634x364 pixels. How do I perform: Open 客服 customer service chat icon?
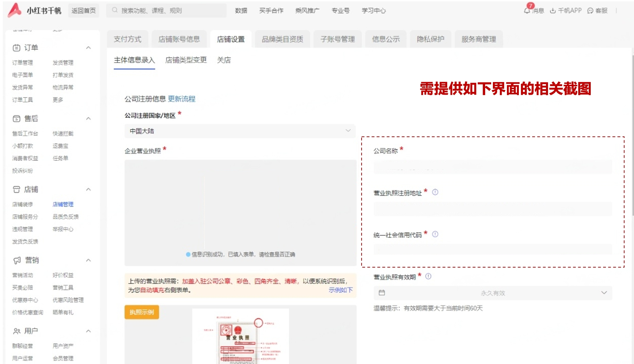click(590, 11)
